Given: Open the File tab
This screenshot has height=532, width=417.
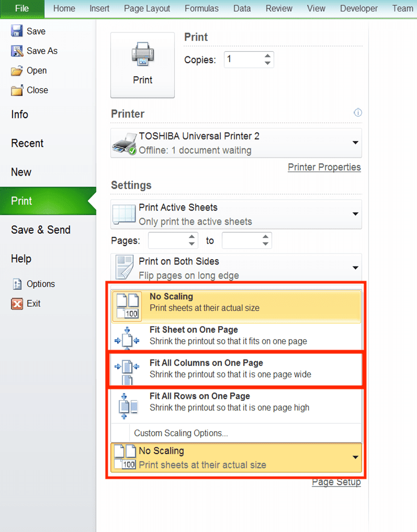Looking at the screenshot, I should click(x=22, y=9).
